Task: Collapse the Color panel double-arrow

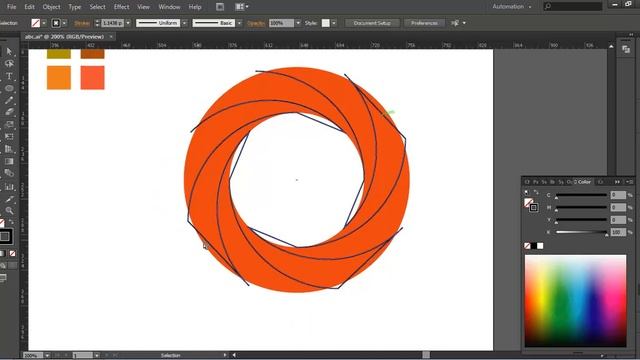Action: click(x=618, y=182)
